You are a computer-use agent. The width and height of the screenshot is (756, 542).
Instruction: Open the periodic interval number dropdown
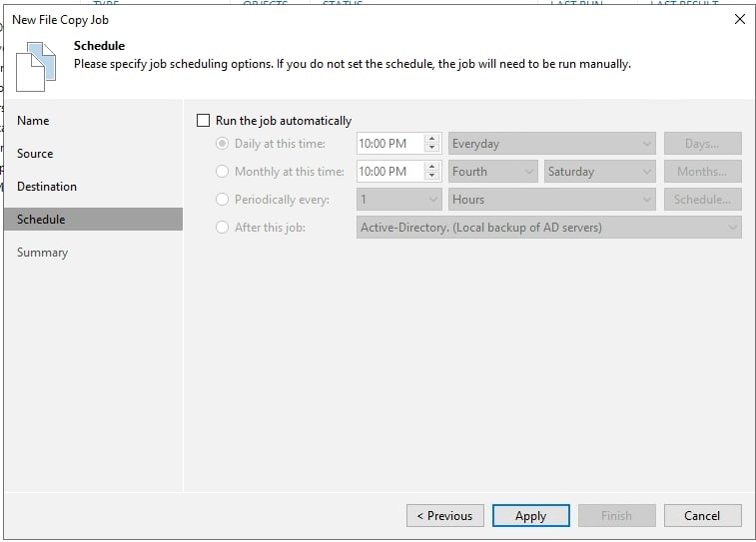pos(398,200)
